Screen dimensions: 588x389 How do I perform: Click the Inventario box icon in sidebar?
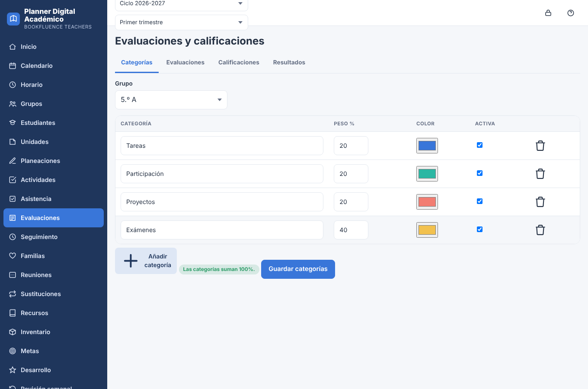point(13,332)
